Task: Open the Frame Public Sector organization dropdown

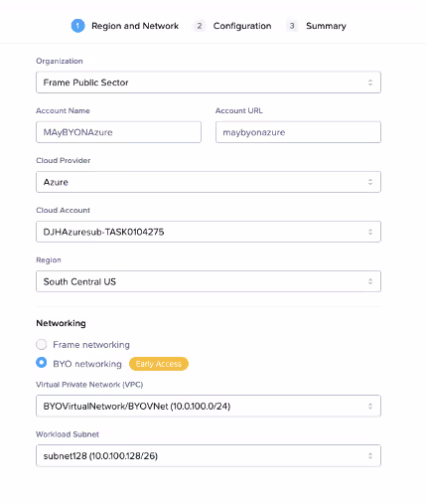Action: [x=209, y=83]
